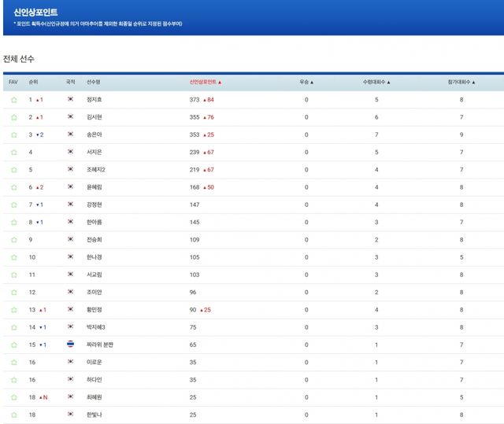Open player 강정현's name link
This screenshot has height=424, width=504.
coord(96,205)
